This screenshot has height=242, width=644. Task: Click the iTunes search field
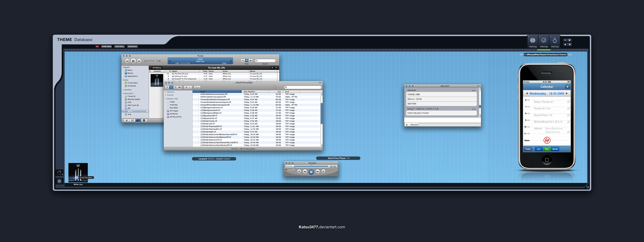click(x=265, y=61)
